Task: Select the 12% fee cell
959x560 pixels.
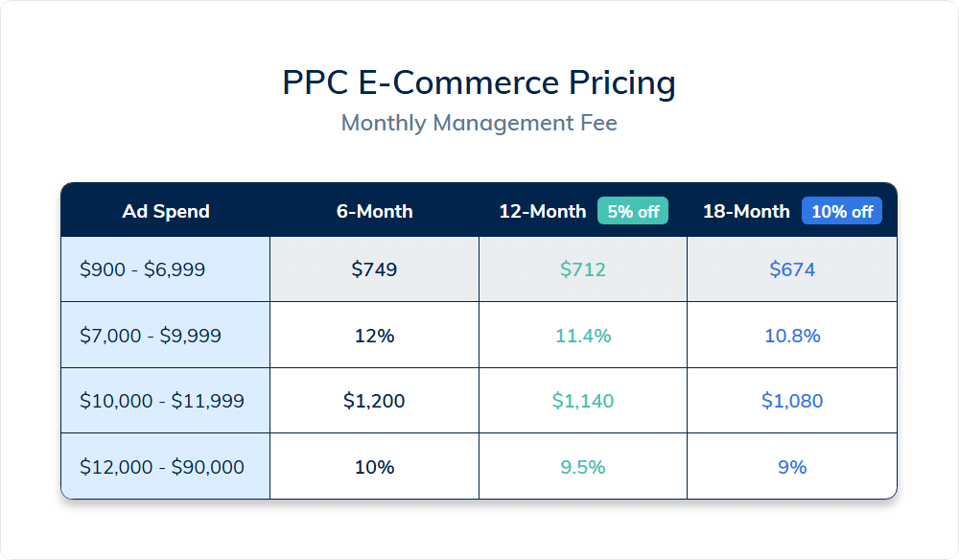Action: (x=374, y=336)
